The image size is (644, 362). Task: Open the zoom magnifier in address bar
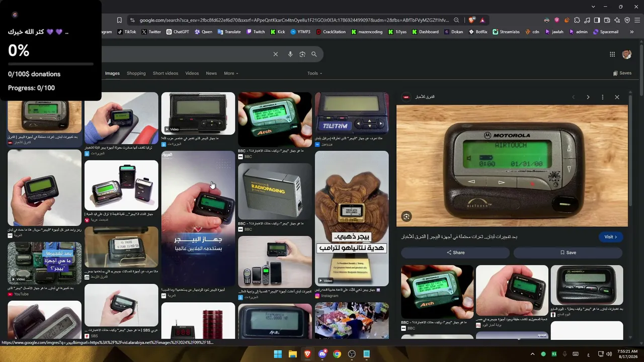[x=456, y=20]
